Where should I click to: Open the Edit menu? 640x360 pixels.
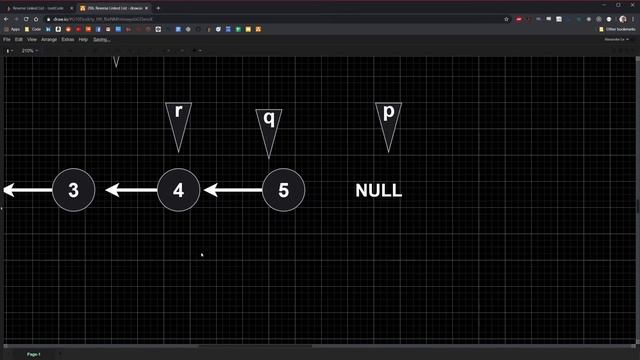19,40
